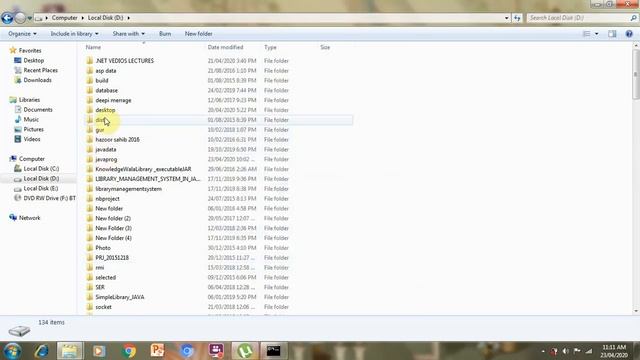
Task: Select the Photo folder icon
Action: coord(90,248)
